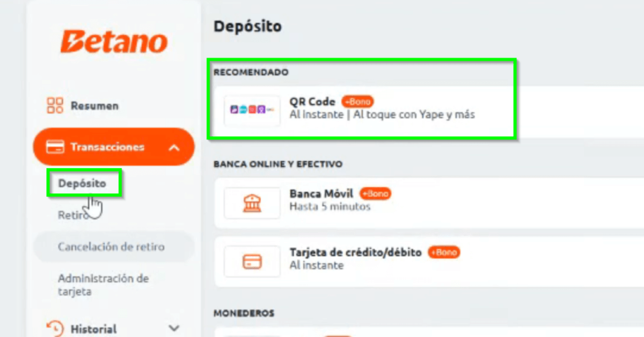Select Tarjeta de crédito/débito deposit option
The width and height of the screenshot is (644, 337).
[x=429, y=262]
